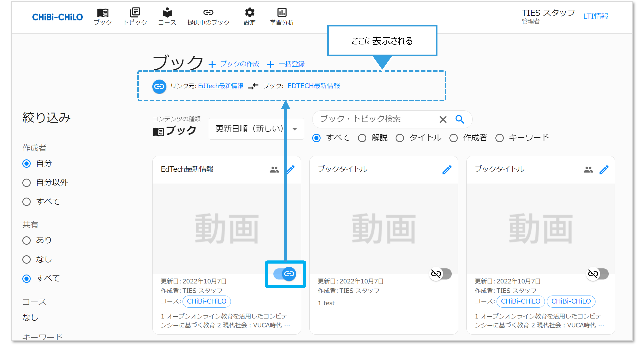
Task: Open トピック tab in top navigation
Action: (x=135, y=17)
